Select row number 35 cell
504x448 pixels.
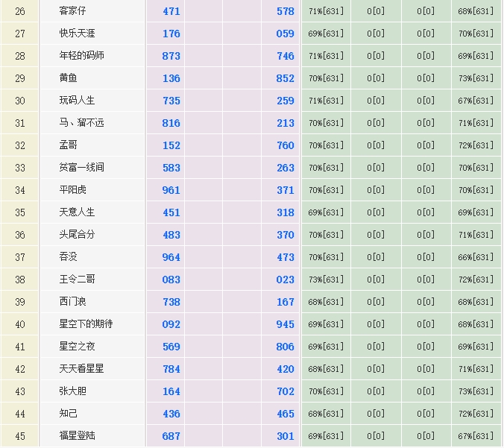(x=20, y=212)
